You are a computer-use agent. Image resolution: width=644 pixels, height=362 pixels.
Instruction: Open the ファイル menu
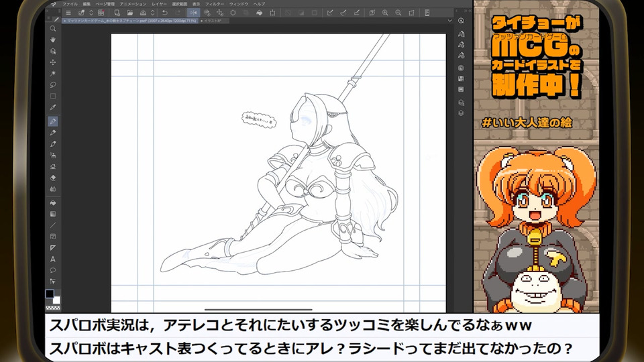pyautogui.click(x=70, y=3)
